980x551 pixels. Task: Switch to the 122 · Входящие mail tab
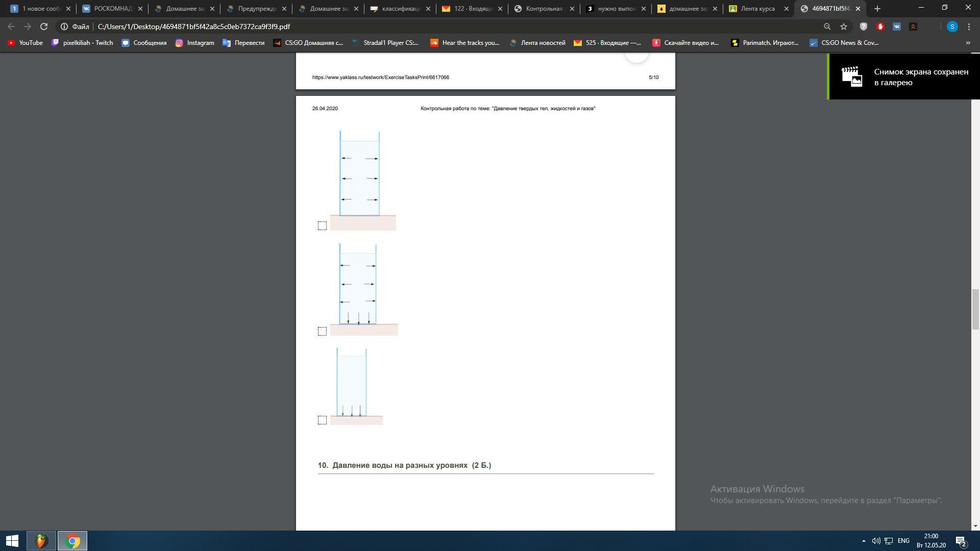coord(470,9)
